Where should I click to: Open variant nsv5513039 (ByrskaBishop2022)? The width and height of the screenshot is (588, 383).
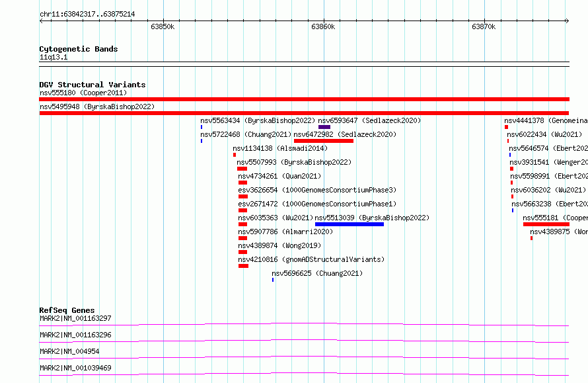[372, 218]
